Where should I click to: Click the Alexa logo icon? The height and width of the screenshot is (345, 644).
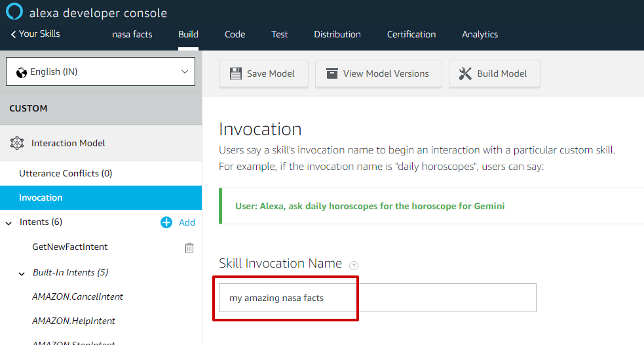(14, 12)
